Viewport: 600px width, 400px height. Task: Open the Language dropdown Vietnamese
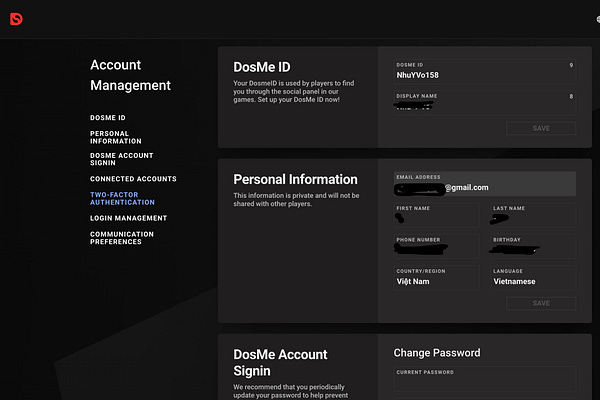(533, 278)
